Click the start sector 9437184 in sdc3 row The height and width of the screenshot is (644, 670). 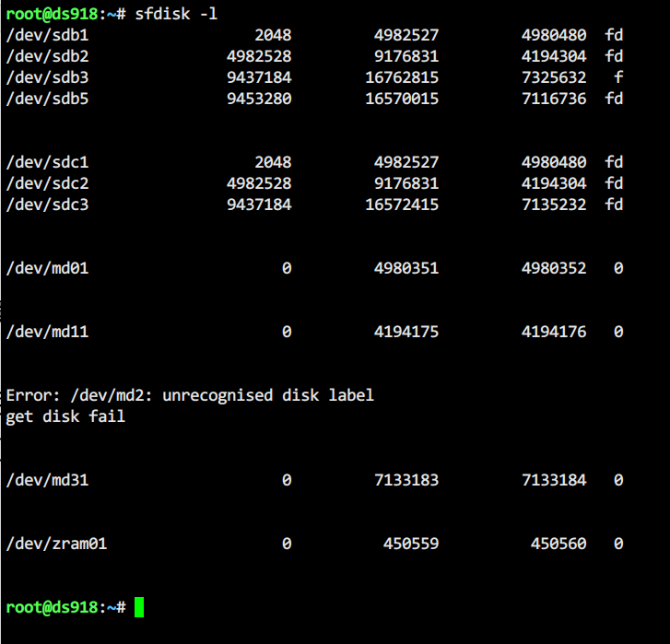[259, 205]
